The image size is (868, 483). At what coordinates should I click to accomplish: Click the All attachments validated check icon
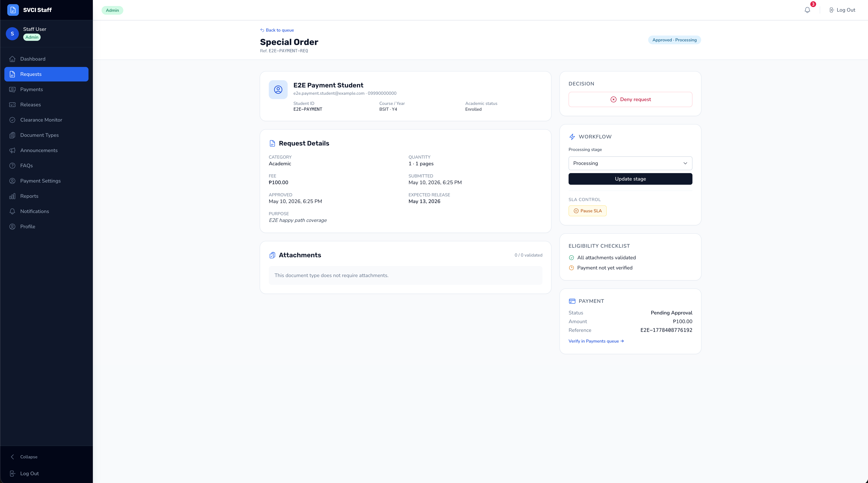(x=571, y=258)
